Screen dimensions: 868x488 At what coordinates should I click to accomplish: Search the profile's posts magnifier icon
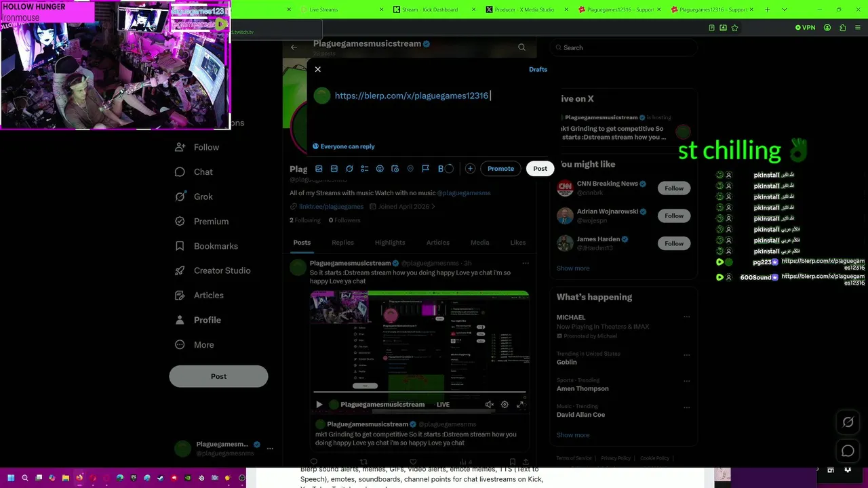tap(521, 47)
